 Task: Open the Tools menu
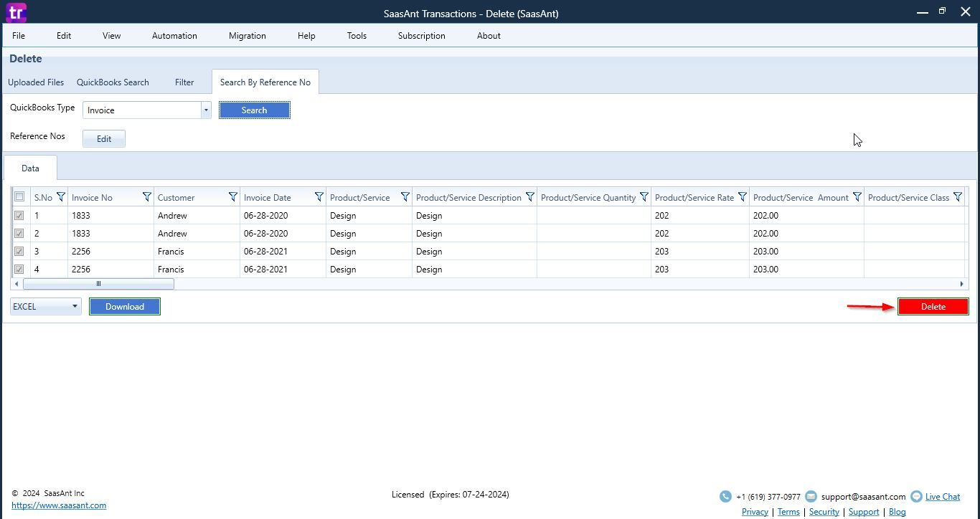coord(357,35)
